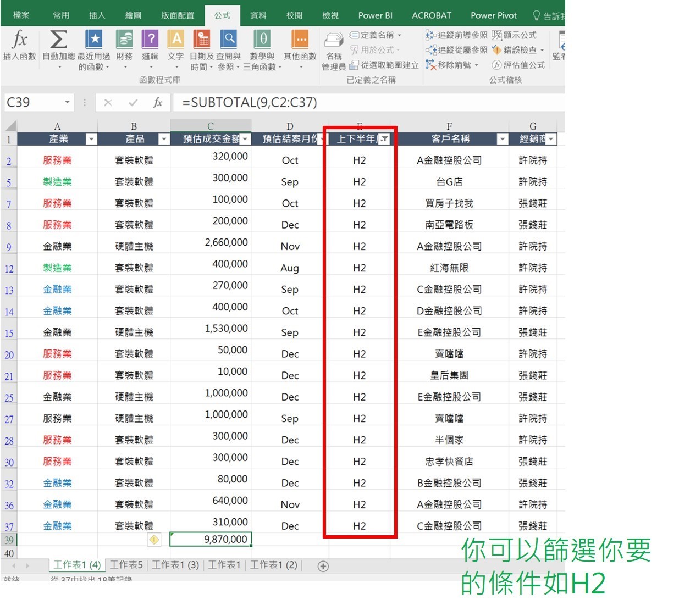Viewport: 679px width, 616px height.
Task: Add a new sheet with plus icon
Action: (323, 566)
